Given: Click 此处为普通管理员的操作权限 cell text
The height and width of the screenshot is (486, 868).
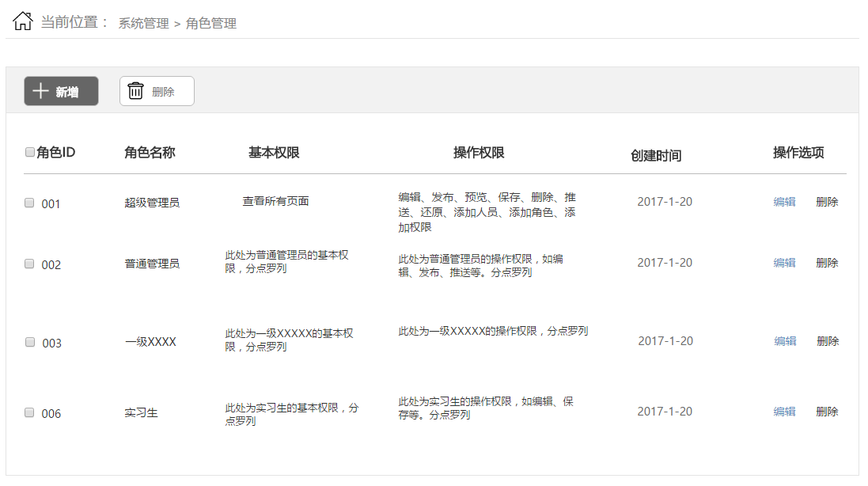Looking at the screenshot, I should (x=480, y=266).
